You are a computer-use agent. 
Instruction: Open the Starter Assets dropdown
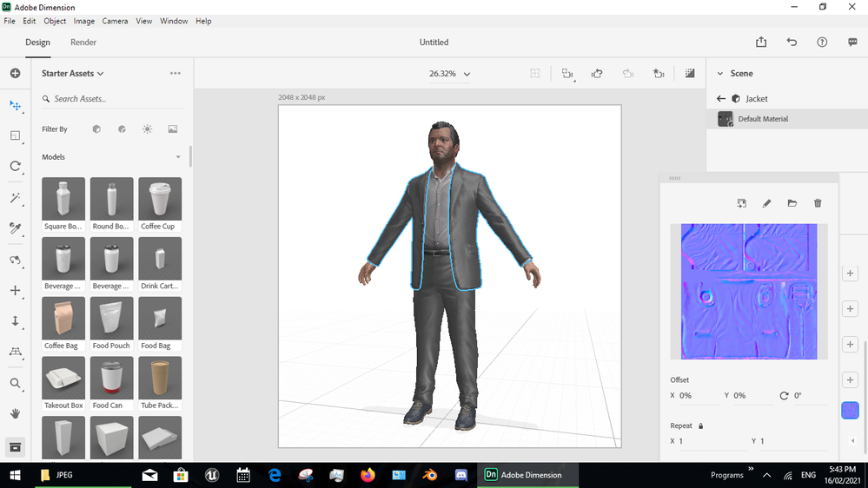point(72,73)
